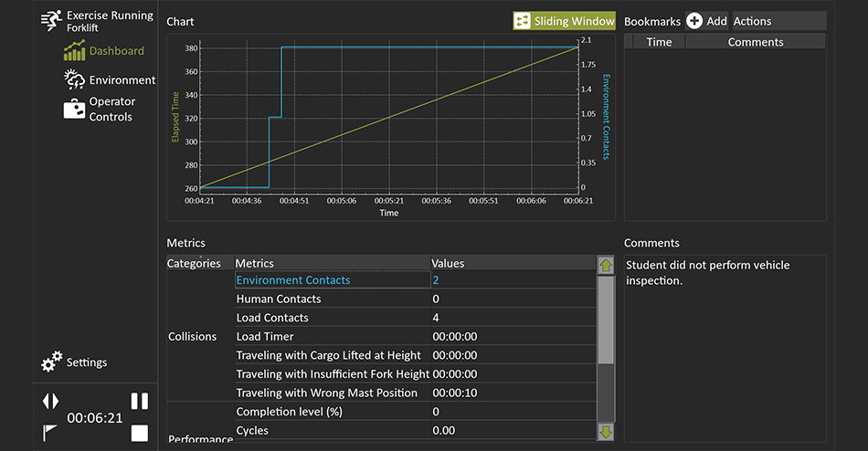Click the bookmarks Comments column header
This screenshot has height=451, width=868.
756,42
